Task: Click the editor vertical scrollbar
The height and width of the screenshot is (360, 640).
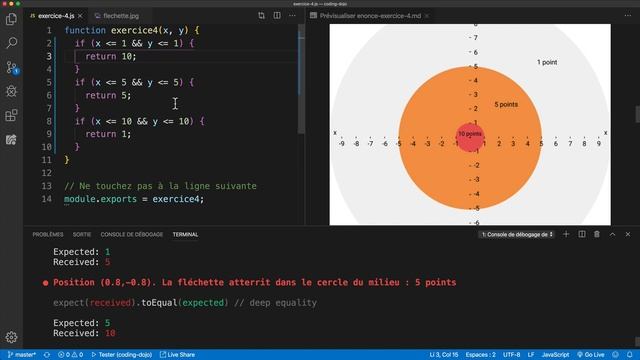Action: point(301,79)
